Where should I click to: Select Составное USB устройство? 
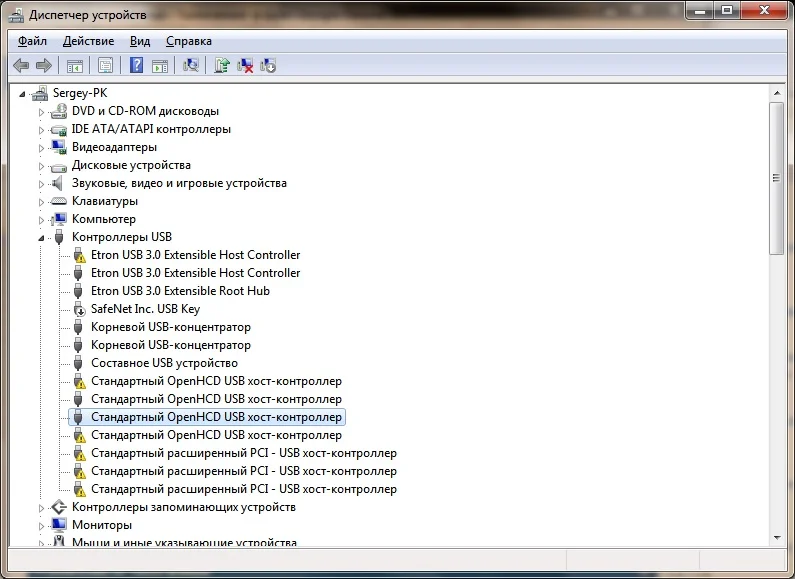pyautogui.click(x=164, y=363)
